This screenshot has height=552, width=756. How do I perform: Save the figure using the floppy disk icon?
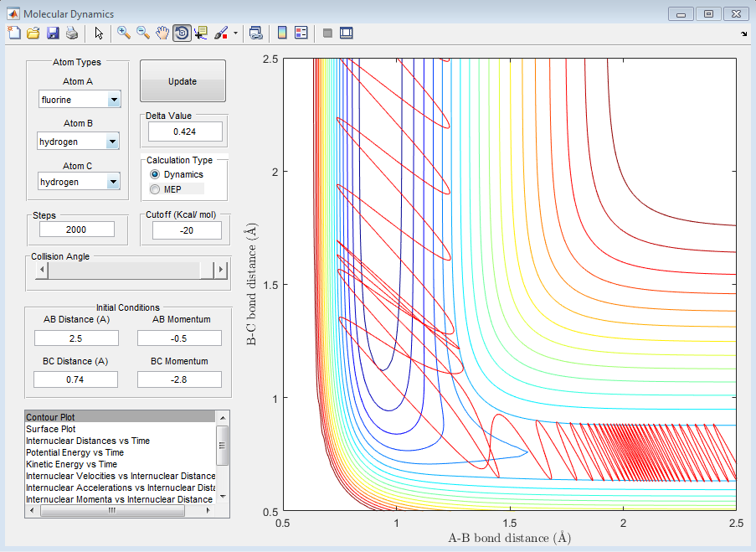click(x=53, y=33)
